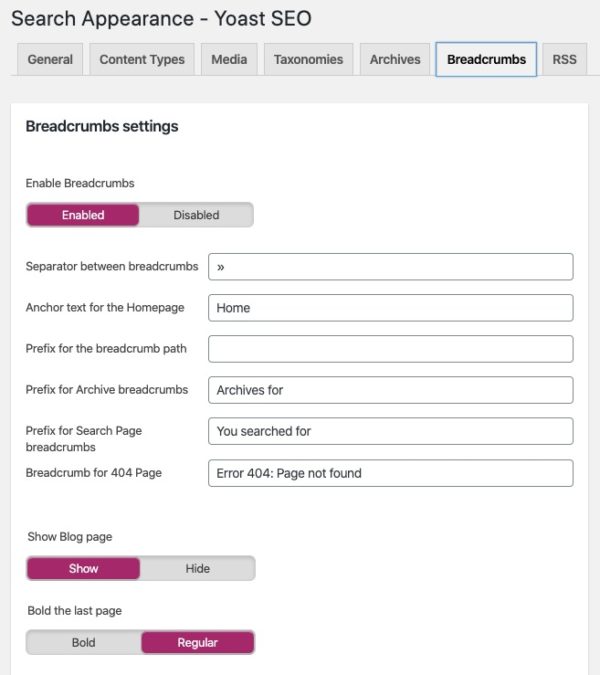Hide the Blog page in breadcrumbs
This screenshot has height=675, width=600.
(x=198, y=568)
